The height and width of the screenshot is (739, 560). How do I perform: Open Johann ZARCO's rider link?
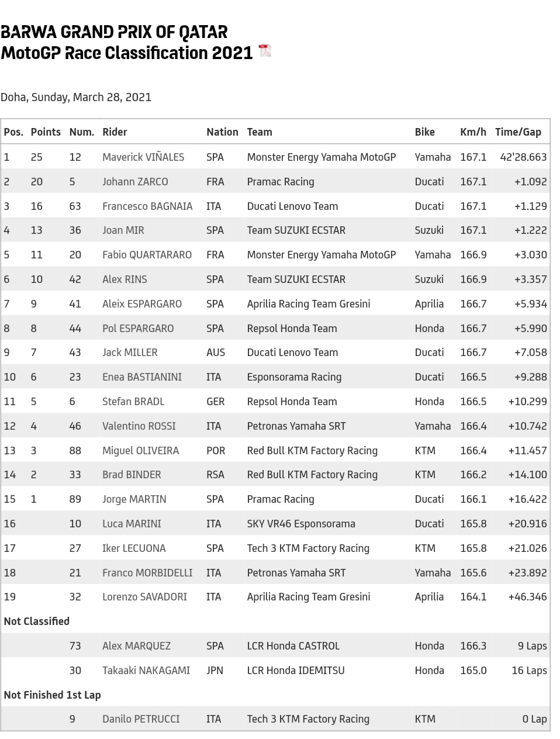click(x=135, y=182)
